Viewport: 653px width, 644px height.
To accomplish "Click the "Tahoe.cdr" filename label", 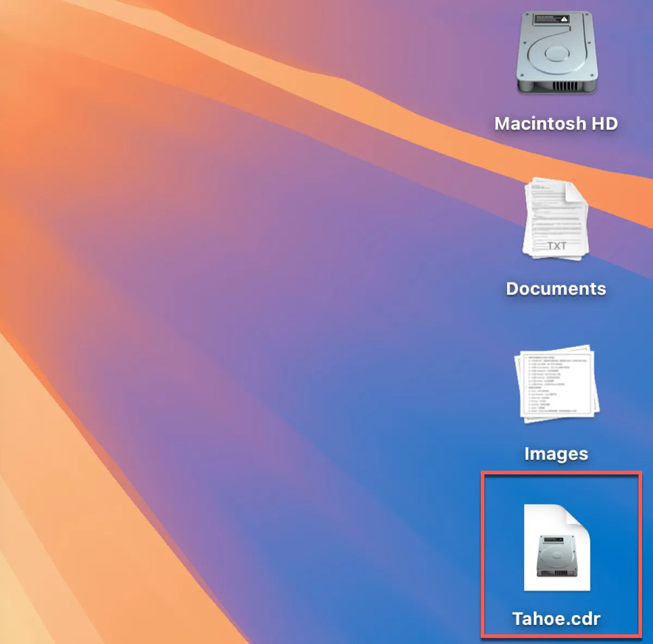I will [556, 618].
